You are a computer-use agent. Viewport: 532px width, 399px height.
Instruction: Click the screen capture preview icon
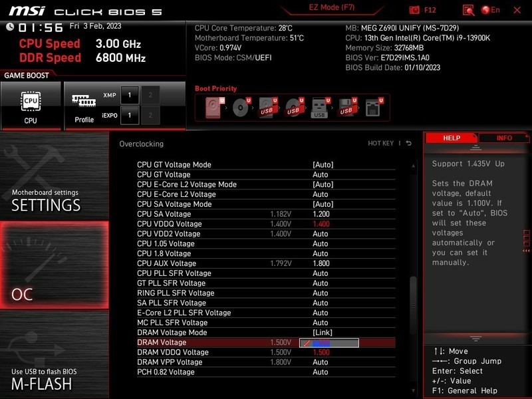[x=469, y=9]
